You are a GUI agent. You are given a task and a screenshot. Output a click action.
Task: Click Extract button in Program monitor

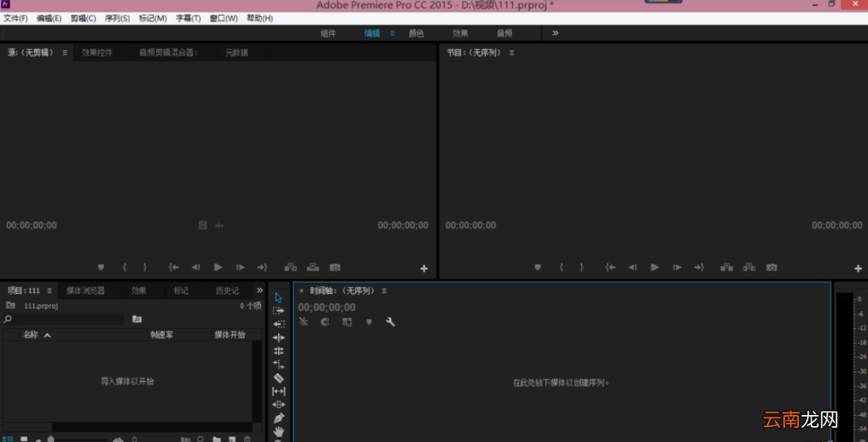tap(749, 267)
